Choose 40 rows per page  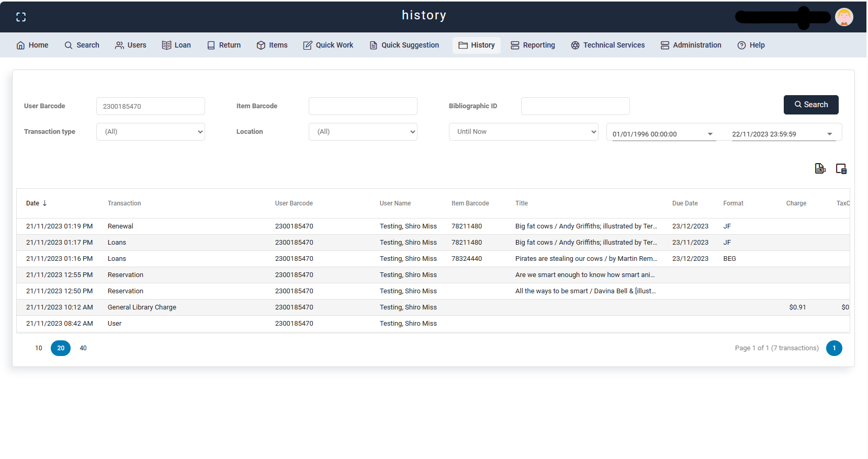coord(83,348)
